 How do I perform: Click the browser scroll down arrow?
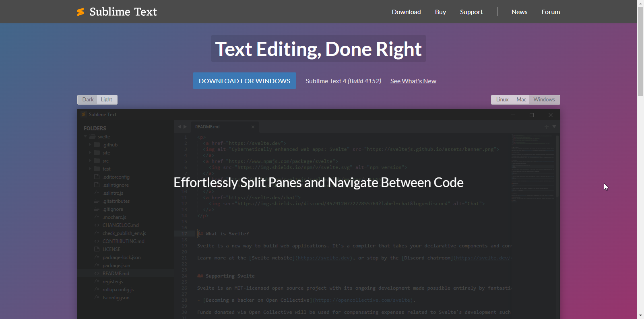[x=640, y=316]
